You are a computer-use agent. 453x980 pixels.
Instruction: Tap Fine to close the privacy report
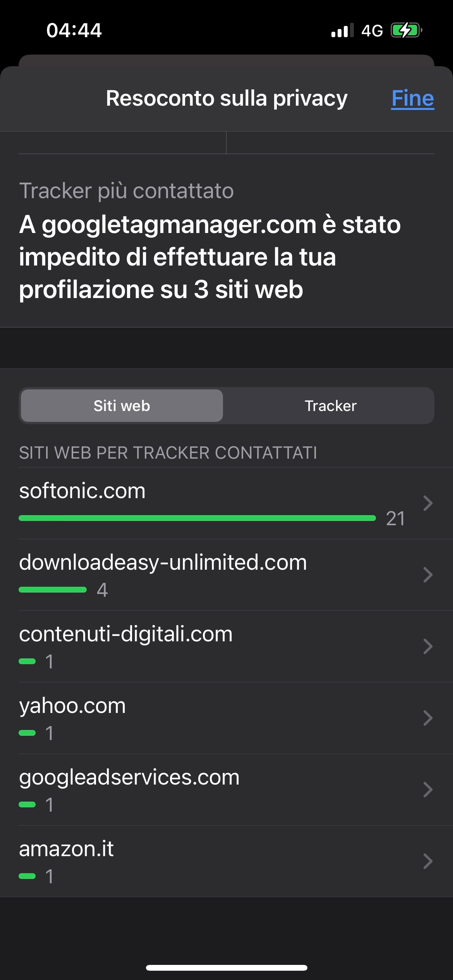412,98
